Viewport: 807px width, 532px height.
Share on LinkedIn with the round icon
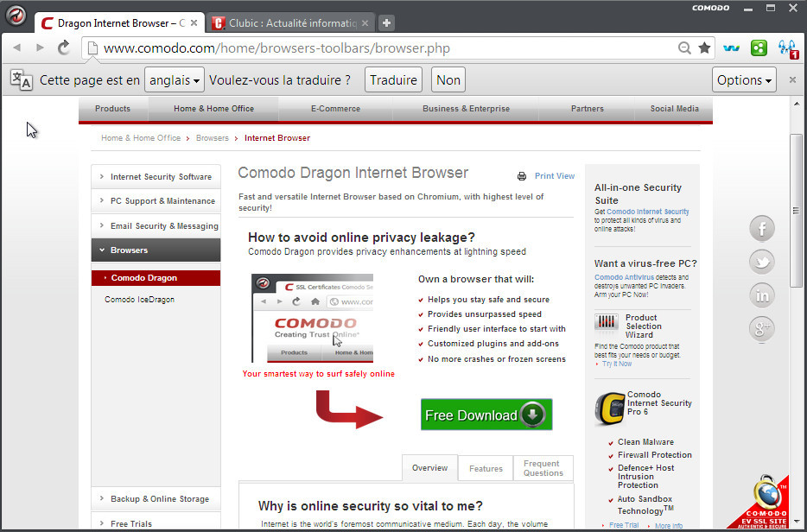coord(762,295)
